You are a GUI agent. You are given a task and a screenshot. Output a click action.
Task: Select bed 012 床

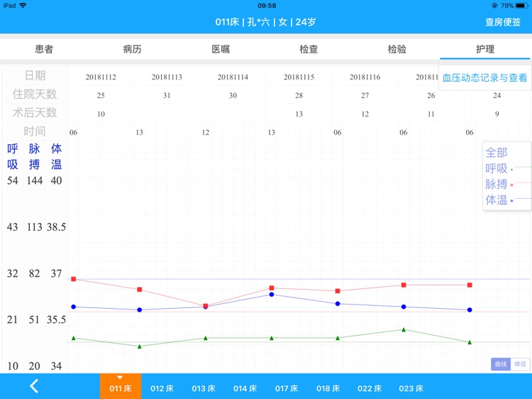pos(162,388)
